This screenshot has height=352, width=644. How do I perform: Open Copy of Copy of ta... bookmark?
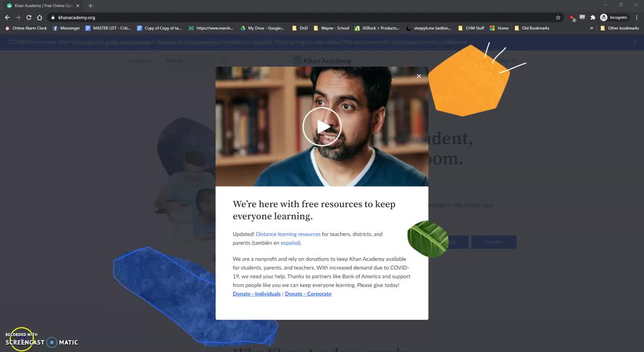click(x=159, y=28)
